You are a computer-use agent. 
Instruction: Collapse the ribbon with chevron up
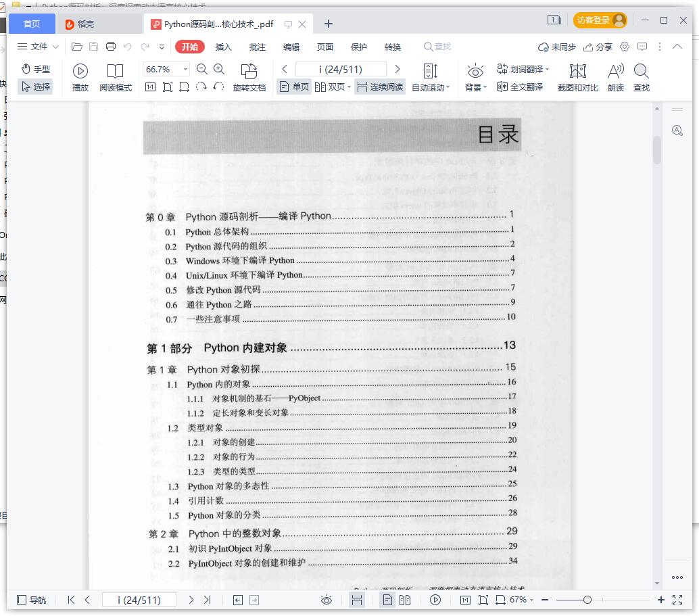[x=677, y=47]
